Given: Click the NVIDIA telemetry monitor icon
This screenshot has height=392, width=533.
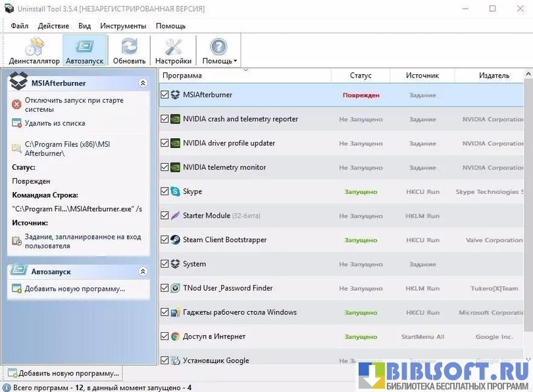Looking at the screenshot, I should pyautogui.click(x=175, y=167).
